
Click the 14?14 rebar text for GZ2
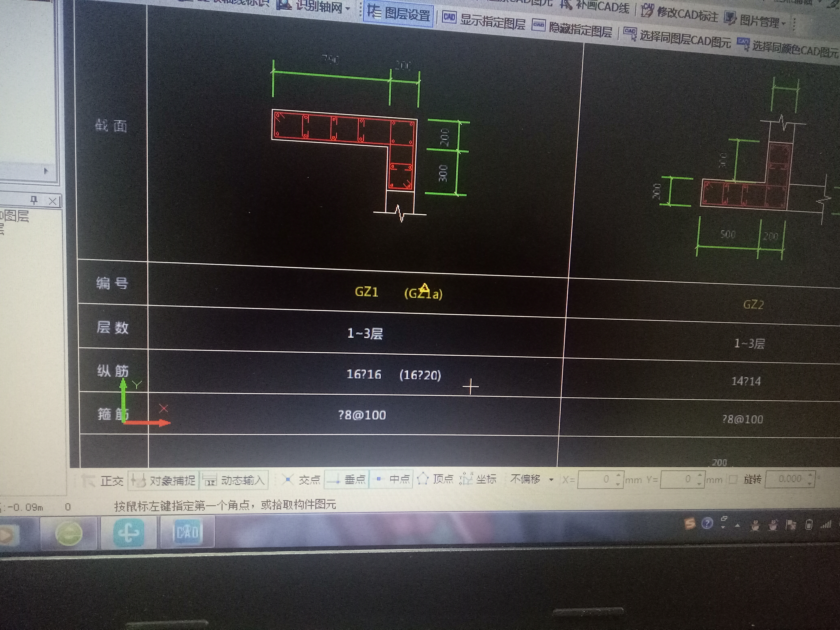[x=746, y=381]
